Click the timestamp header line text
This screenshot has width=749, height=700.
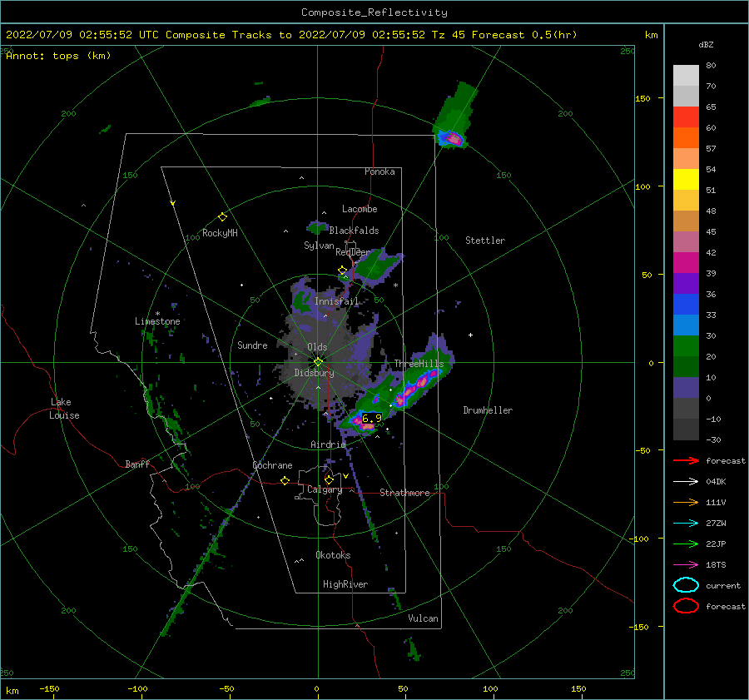(x=291, y=35)
